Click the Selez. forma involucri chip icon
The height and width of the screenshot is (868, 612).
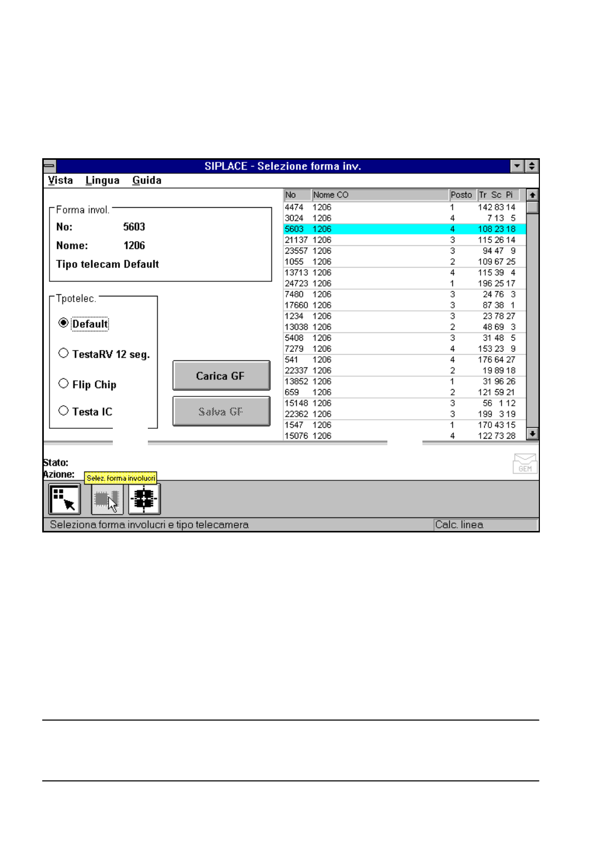click(x=107, y=499)
